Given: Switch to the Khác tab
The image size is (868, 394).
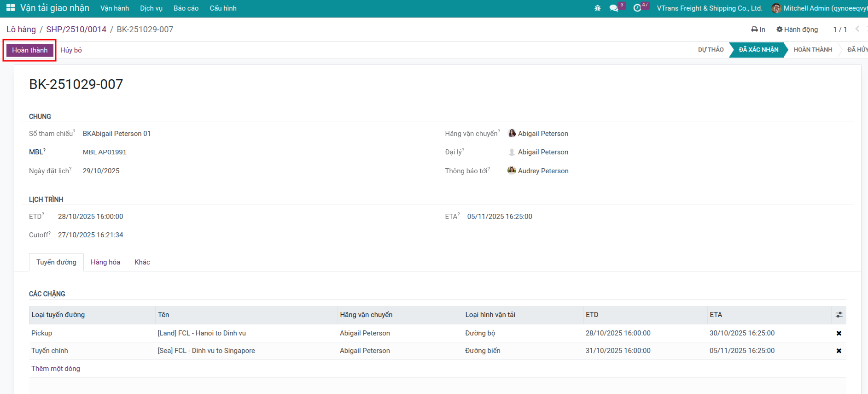Looking at the screenshot, I should pyautogui.click(x=142, y=262).
